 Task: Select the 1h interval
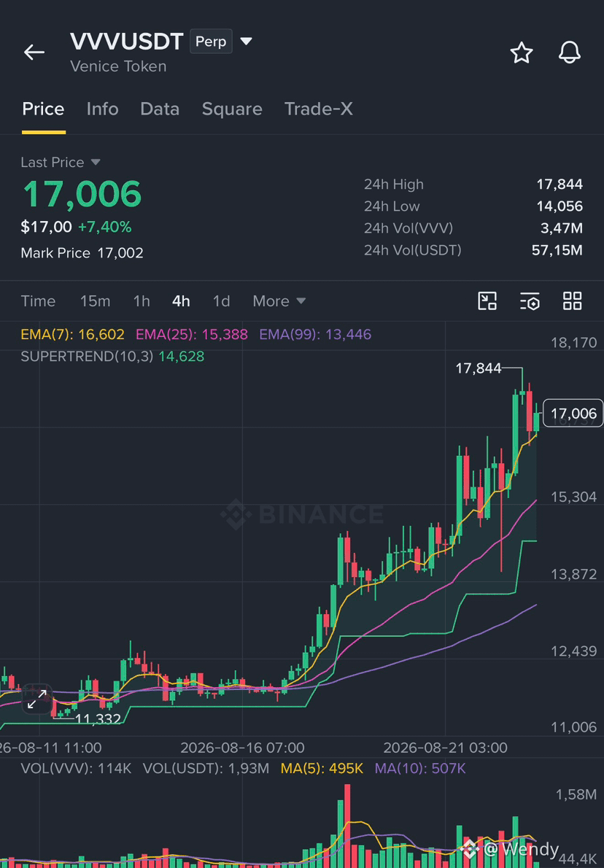[142, 301]
